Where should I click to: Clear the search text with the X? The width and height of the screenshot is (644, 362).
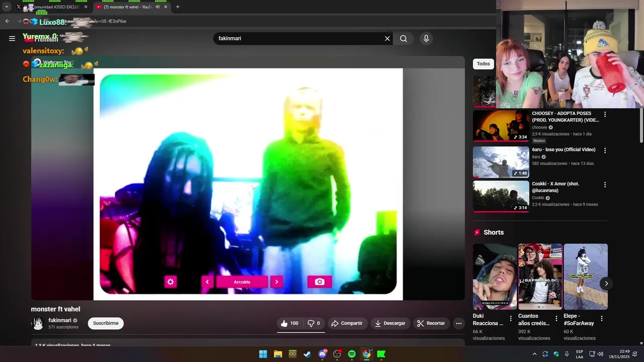pyautogui.click(x=387, y=39)
